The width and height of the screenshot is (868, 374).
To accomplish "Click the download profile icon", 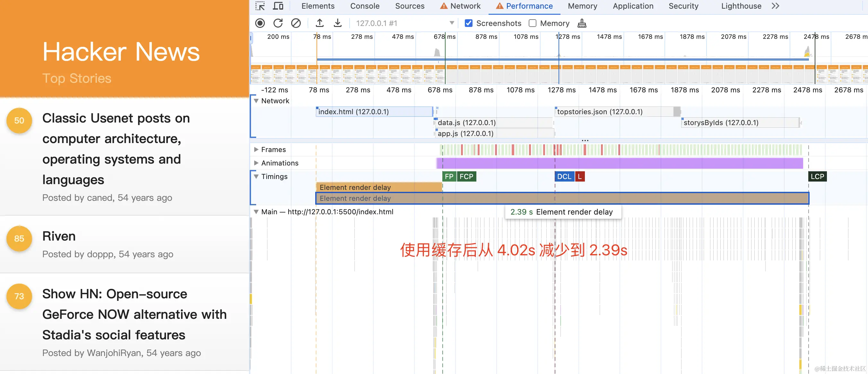I will click(x=337, y=23).
